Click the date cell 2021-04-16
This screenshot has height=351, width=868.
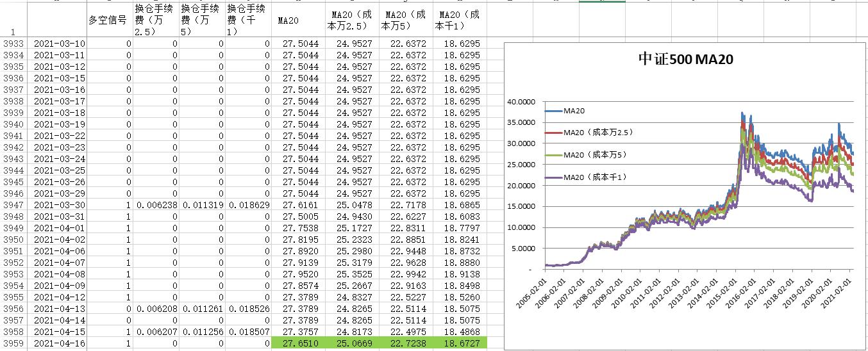58,343
